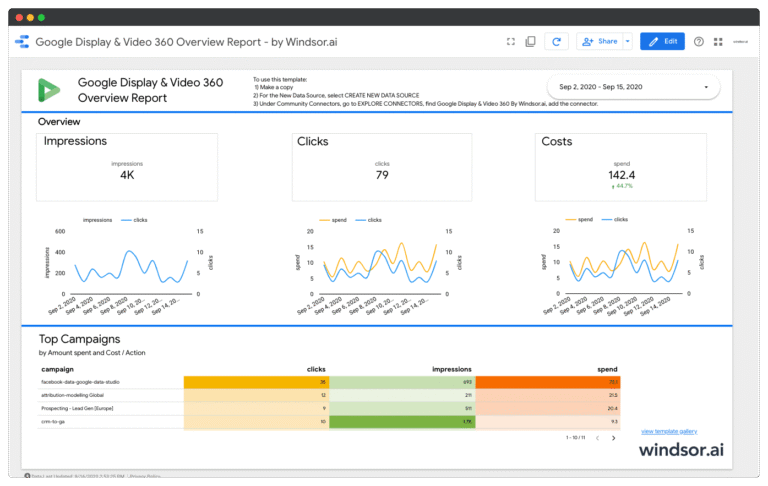Click the Display & Video 360 green logo

49,90
